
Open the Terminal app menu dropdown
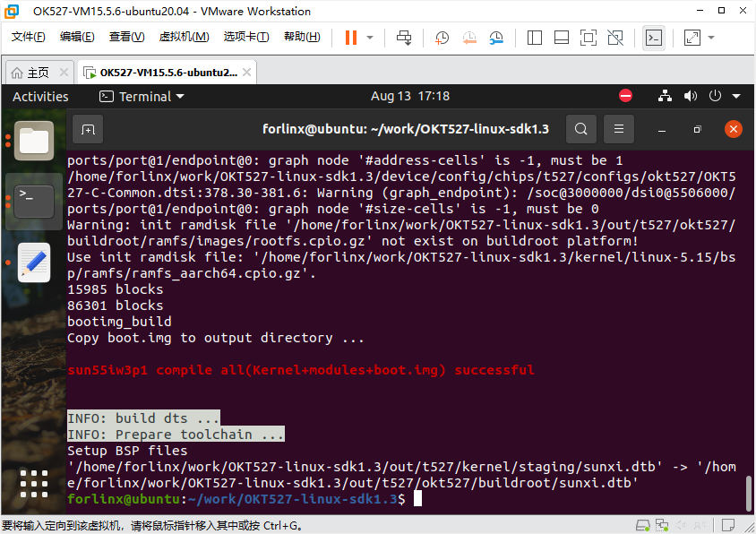coord(142,97)
